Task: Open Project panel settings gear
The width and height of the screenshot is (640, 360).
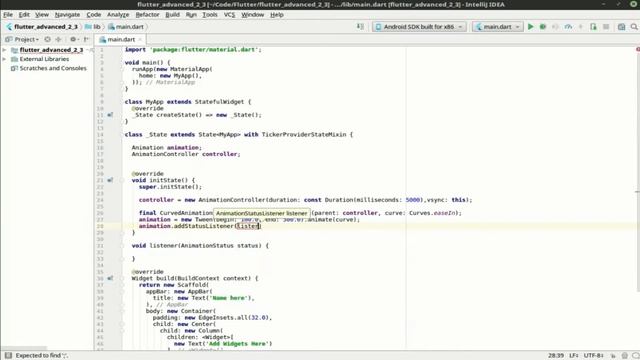Action: (x=73, y=39)
